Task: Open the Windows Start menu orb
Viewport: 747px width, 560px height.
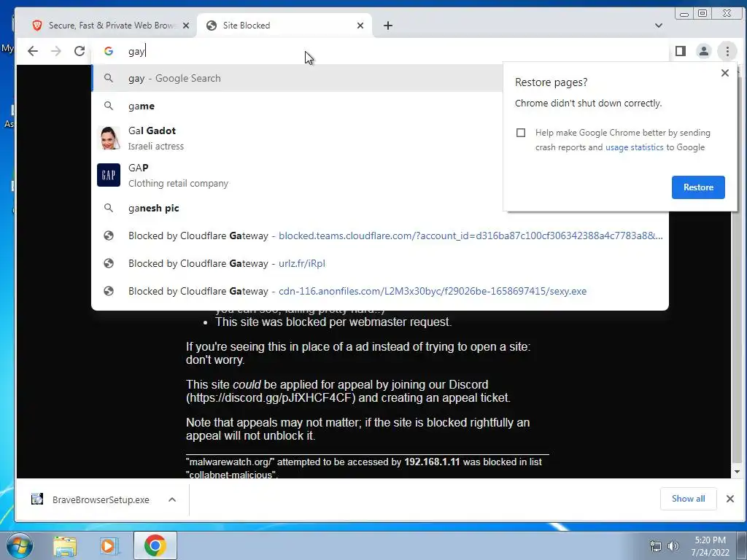Action: 19,545
